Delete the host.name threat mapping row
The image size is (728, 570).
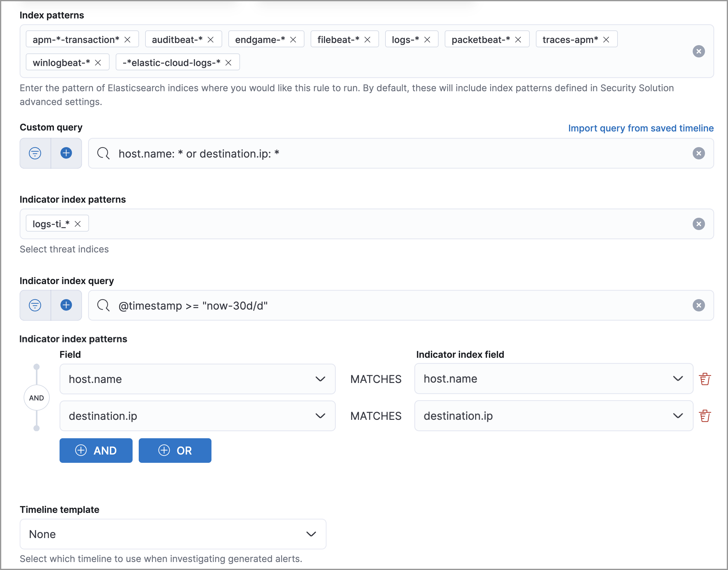[x=705, y=379]
